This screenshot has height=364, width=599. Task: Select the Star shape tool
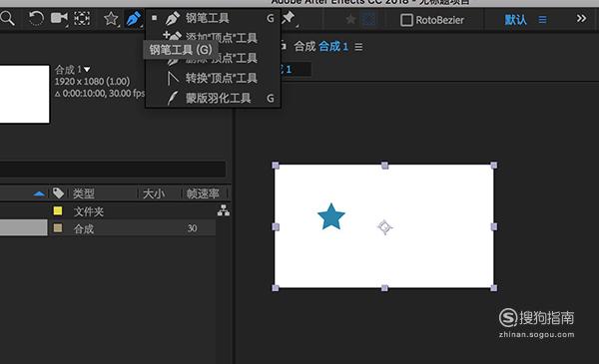[x=111, y=18]
